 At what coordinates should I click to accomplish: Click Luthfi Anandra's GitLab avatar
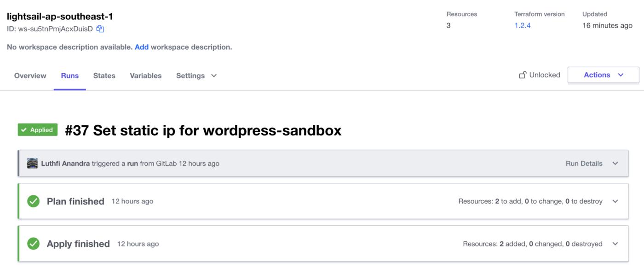click(32, 163)
